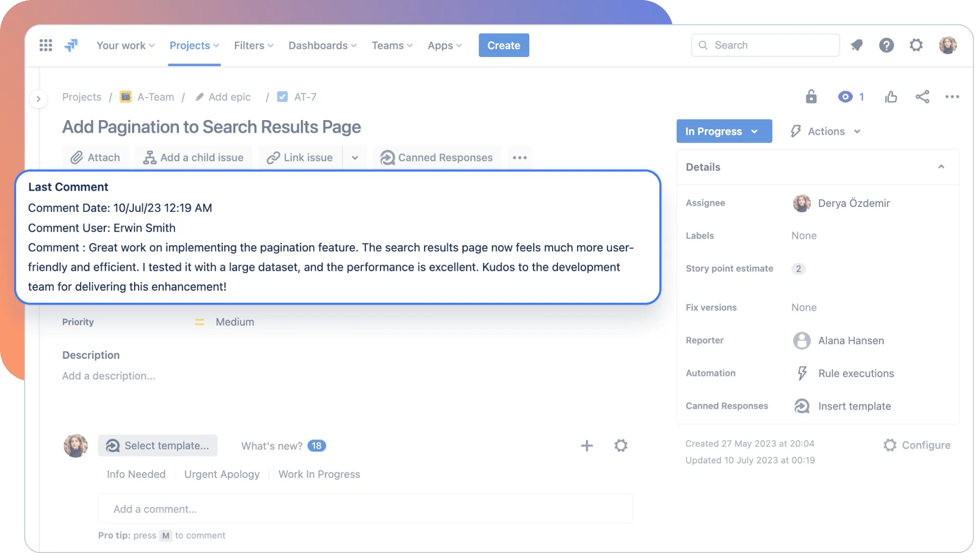Screen dimensions: 980x553
Task: Expand the left sidebar arrow
Action: [38, 99]
